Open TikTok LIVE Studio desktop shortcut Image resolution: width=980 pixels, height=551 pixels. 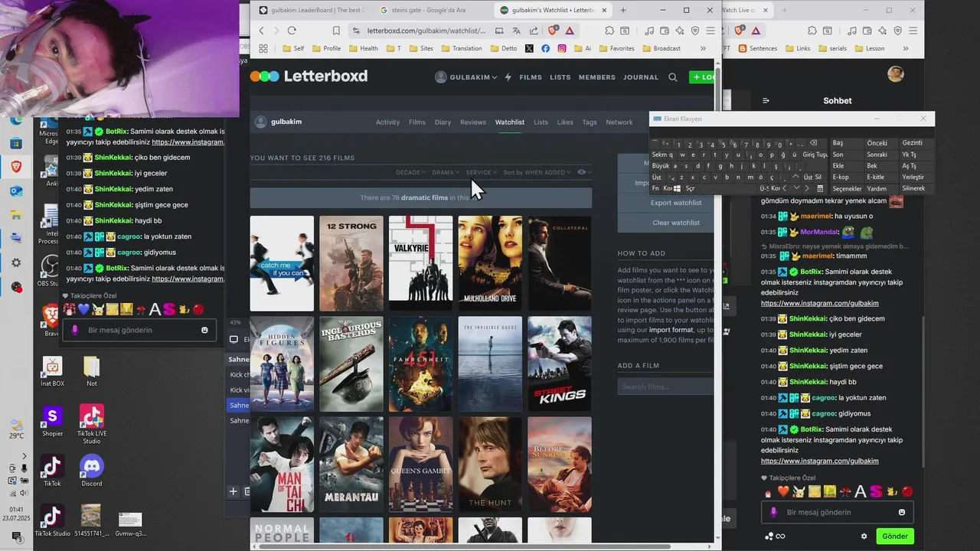coord(92,424)
